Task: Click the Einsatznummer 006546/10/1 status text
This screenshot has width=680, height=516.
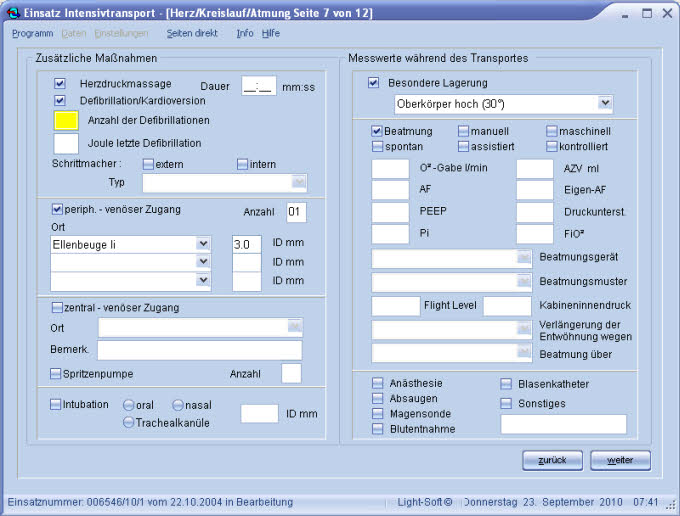Action: click(150, 502)
